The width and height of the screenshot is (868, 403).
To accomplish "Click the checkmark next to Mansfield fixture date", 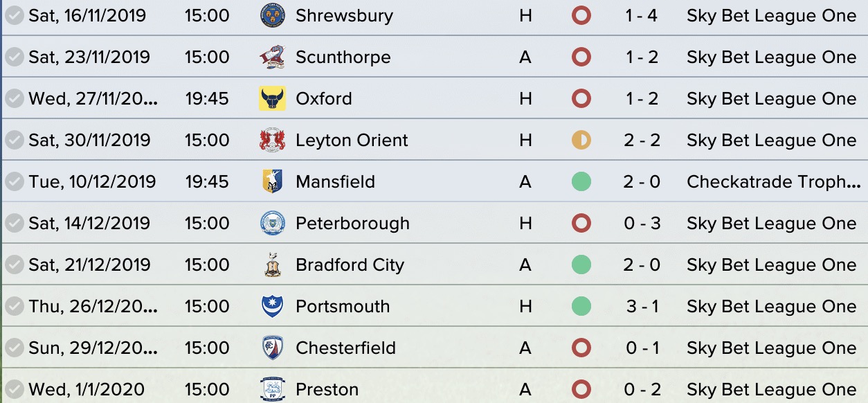I will point(14,181).
